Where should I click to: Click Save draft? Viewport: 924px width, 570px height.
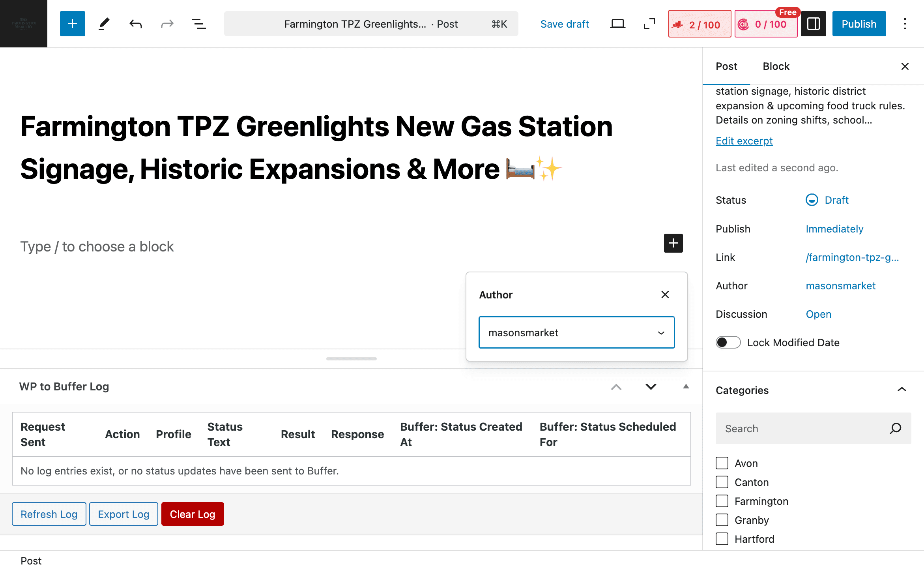[565, 24]
